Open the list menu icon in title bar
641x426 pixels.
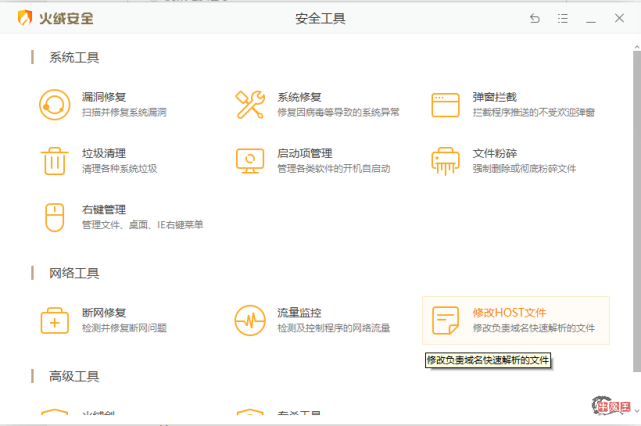(x=563, y=18)
